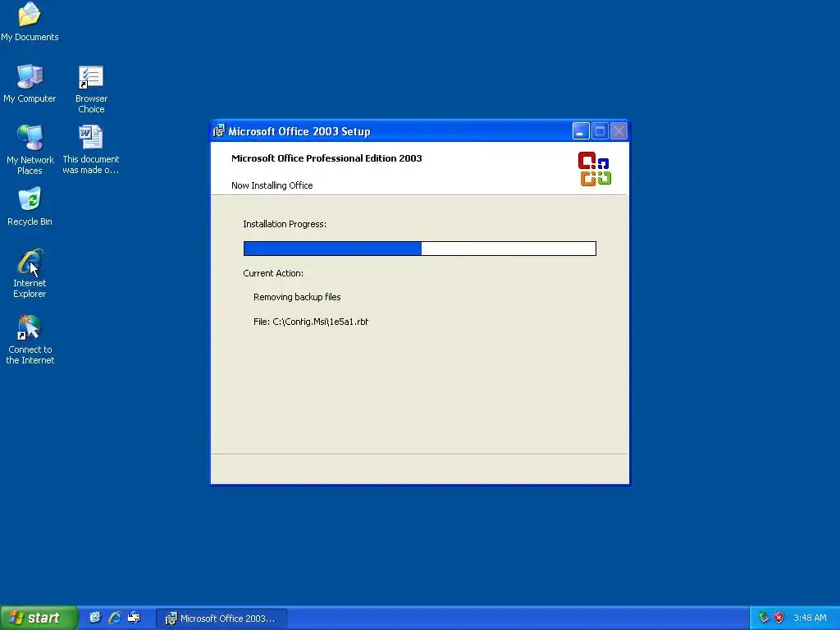Click 'Microsoft Office Professional Edition 2003' heading
The height and width of the screenshot is (630, 840).
pyautogui.click(x=326, y=158)
